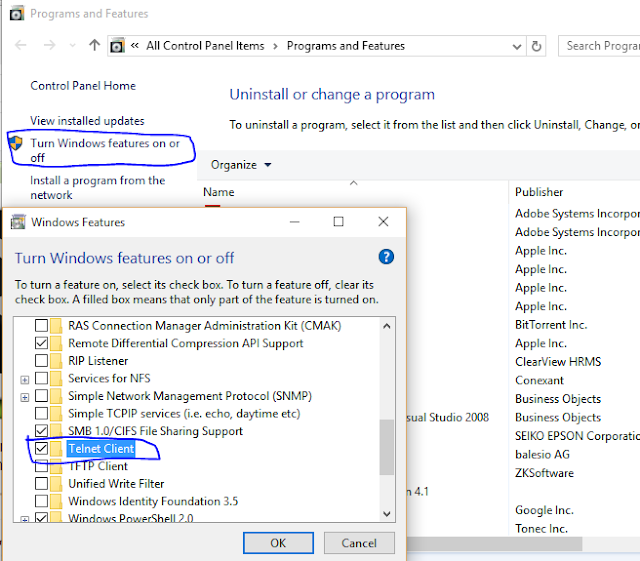This screenshot has width=640, height=561.
Task: Expand the Services for NFS tree node
Action: [25, 380]
